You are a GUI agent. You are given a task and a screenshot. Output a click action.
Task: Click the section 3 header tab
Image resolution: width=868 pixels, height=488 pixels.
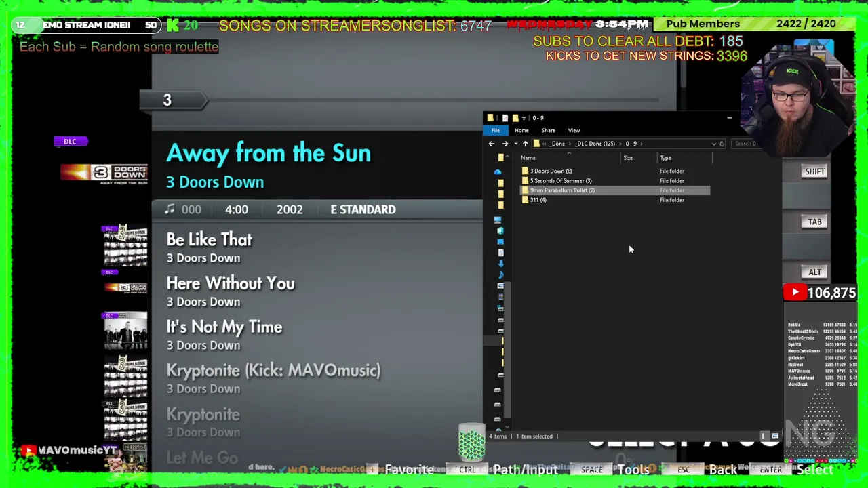pyautogui.click(x=172, y=100)
